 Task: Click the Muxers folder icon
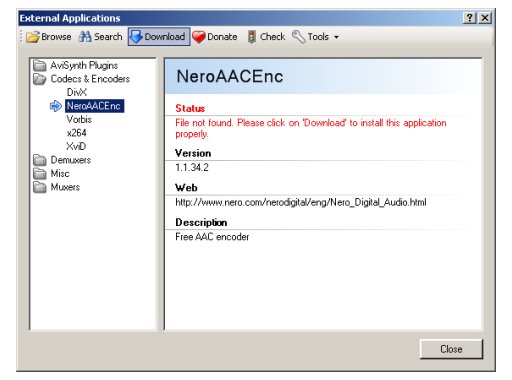click(40, 187)
